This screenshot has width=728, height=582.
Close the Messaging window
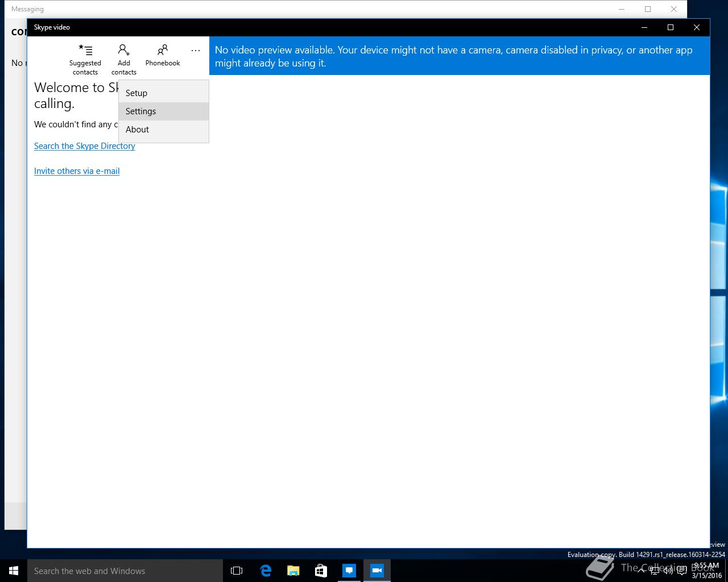pos(674,9)
